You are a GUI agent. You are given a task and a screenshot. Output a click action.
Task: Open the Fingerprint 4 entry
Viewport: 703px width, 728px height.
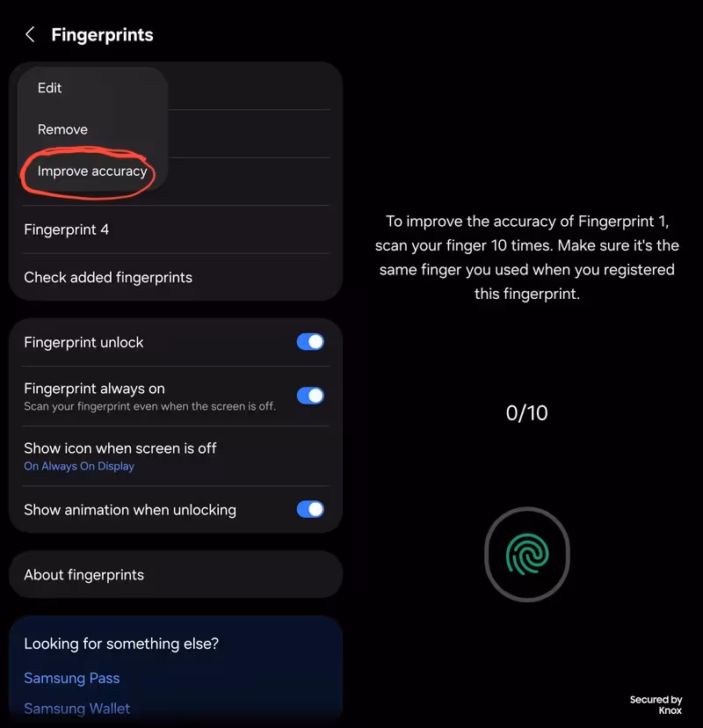click(x=176, y=229)
